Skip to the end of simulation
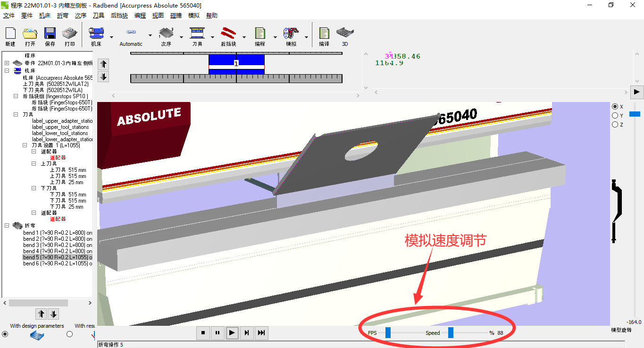Screen dimensions: 644x348 click(x=261, y=333)
